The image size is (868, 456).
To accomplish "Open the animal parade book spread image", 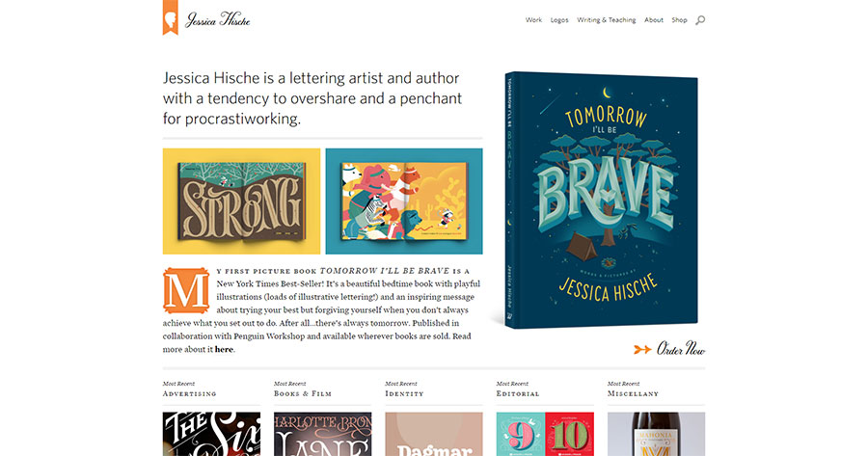I will [404, 201].
